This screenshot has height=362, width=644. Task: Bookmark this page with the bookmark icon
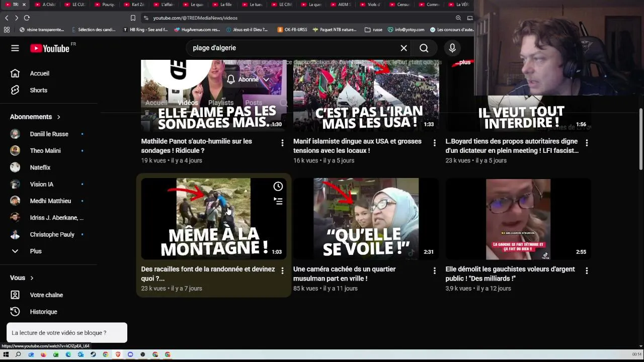[133, 18]
